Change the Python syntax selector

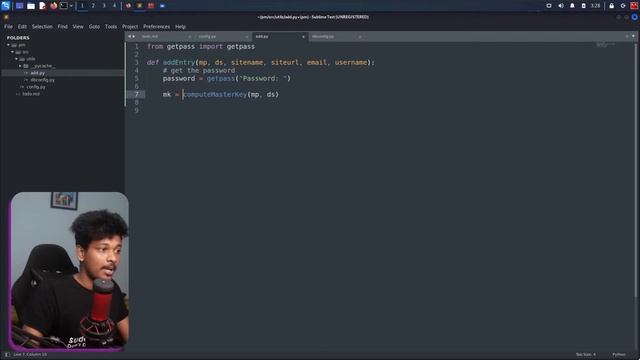619,354
